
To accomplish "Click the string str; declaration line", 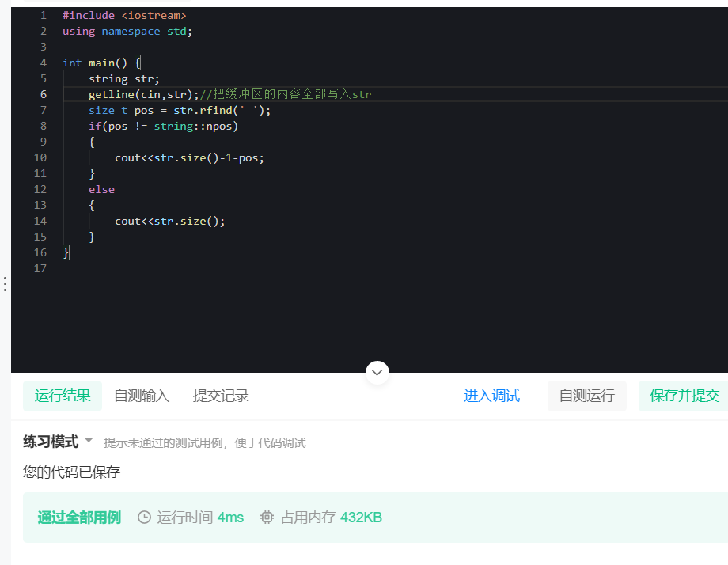I will coord(124,78).
